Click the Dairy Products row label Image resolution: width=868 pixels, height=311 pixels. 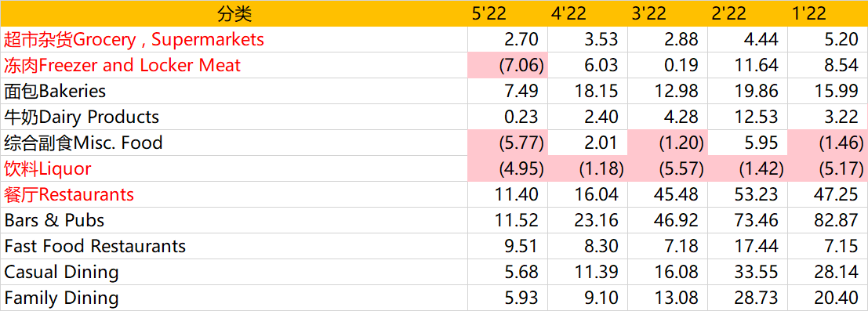[x=82, y=117]
